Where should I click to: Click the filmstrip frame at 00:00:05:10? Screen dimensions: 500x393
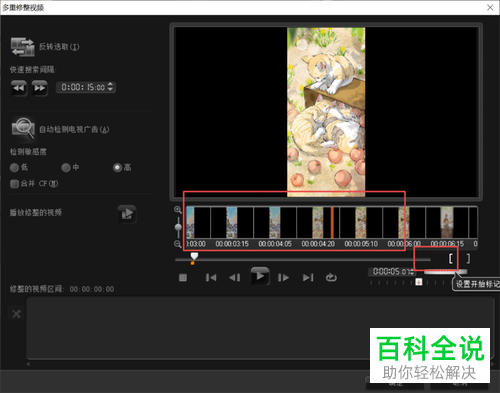click(x=361, y=222)
